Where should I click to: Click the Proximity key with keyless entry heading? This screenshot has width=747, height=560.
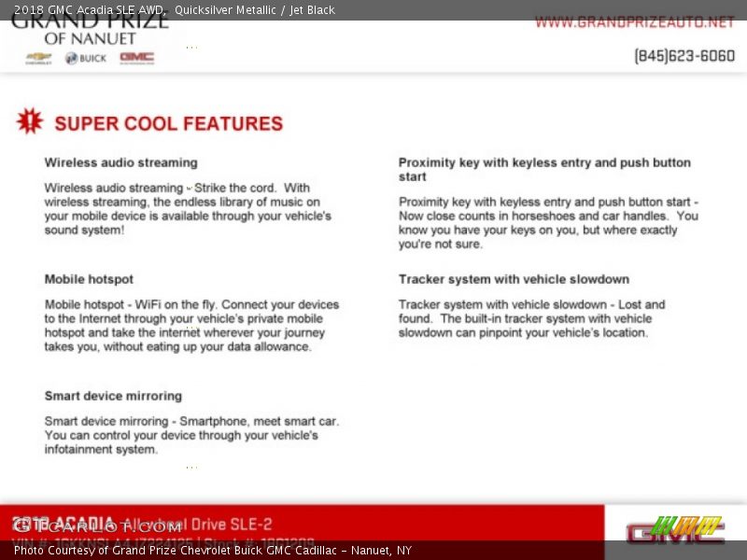point(544,170)
